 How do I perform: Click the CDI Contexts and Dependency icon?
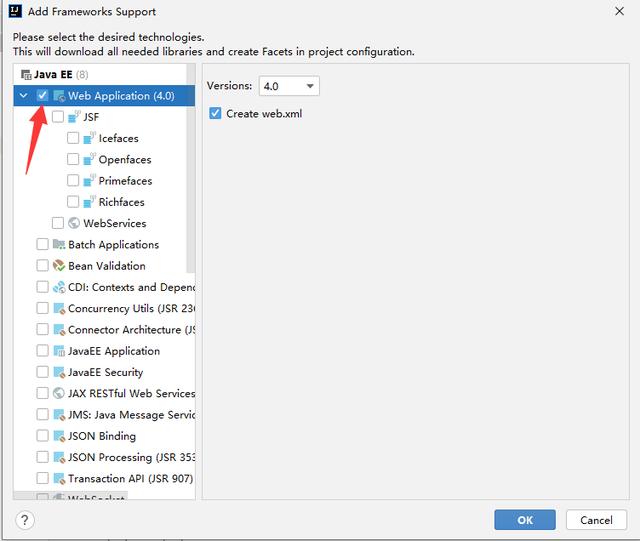point(59,287)
